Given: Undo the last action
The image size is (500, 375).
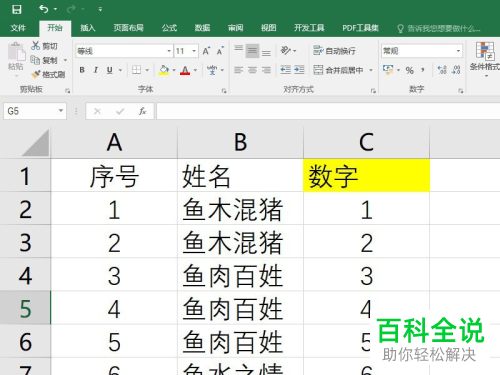Looking at the screenshot, I should click(43, 9).
